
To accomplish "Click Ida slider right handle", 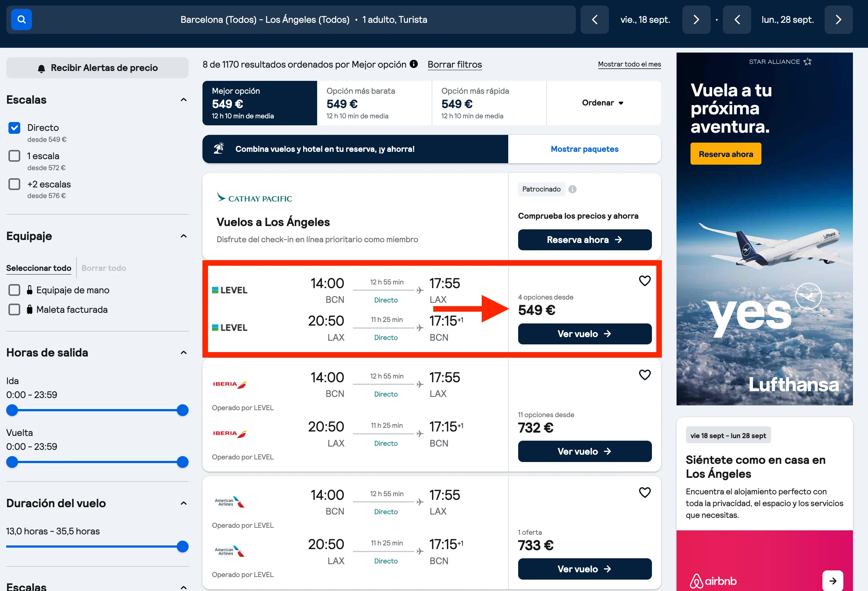I will coord(183,410).
